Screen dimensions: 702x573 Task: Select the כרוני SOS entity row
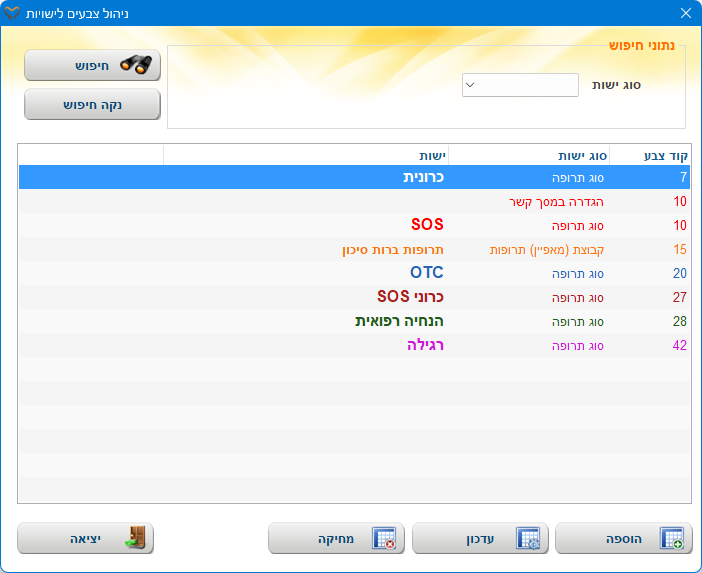pyautogui.click(x=354, y=297)
